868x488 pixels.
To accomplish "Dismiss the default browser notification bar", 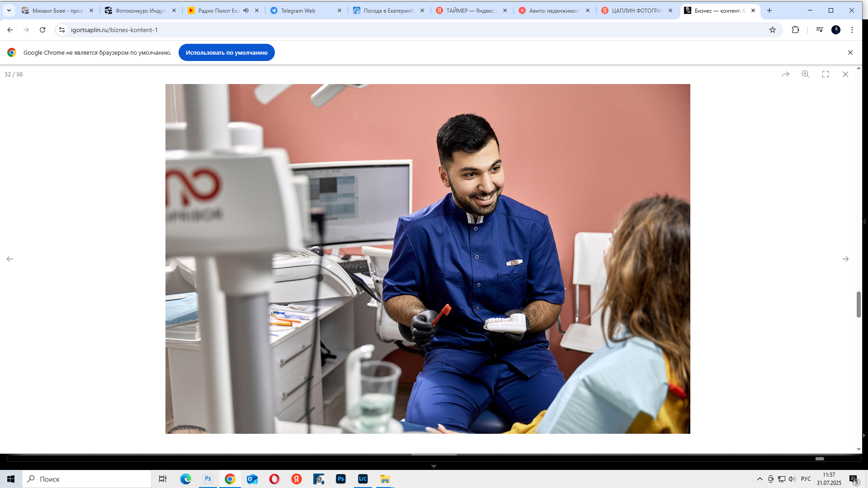I will pyautogui.click(x=850, y=52).
